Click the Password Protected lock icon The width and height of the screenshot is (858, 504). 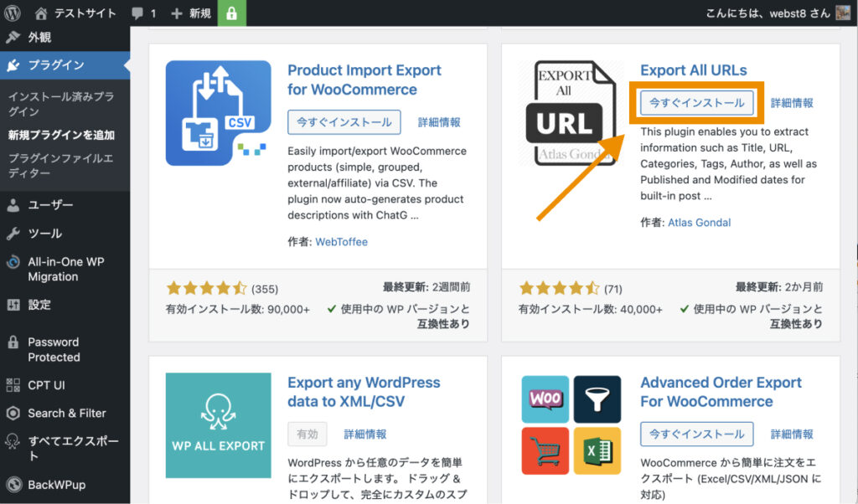coord(14,342)
